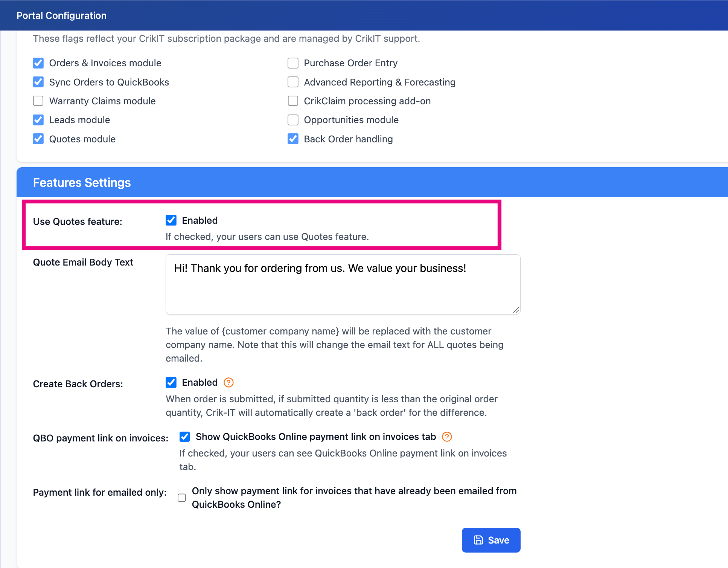The height and width of the screenshot is (568, 728).
Task: Toggle the Use Quotes feature Enabled checkbox
Action: coord(171,220)
